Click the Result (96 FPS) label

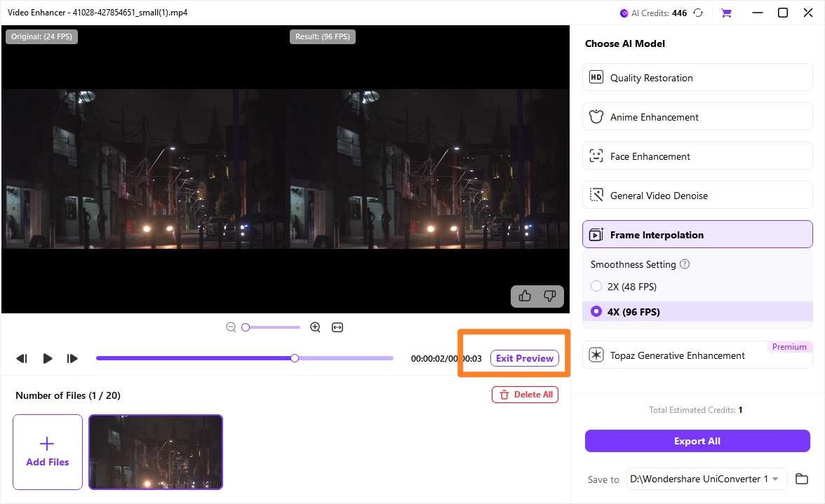tap(323, 36)
